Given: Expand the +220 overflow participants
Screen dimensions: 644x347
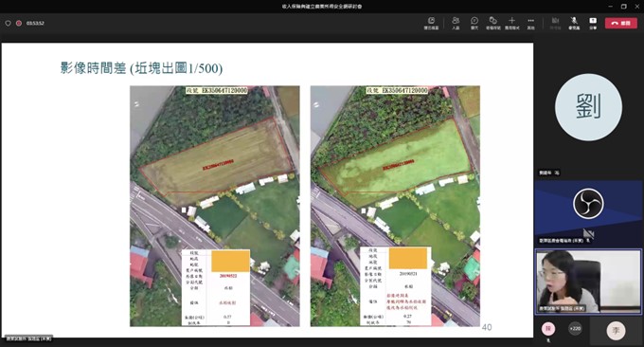Looking at the screenshot, I should click(575, 328).
